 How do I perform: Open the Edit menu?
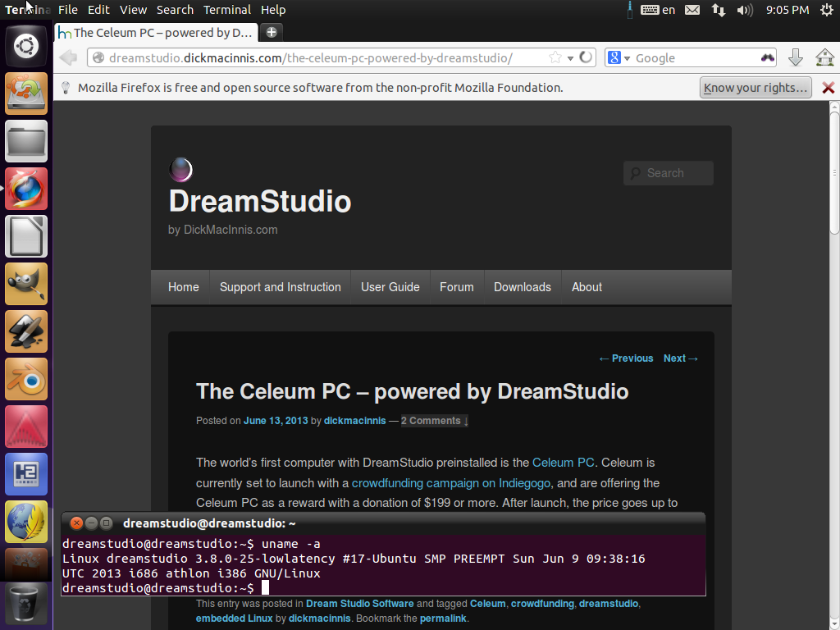coord(98,10)
